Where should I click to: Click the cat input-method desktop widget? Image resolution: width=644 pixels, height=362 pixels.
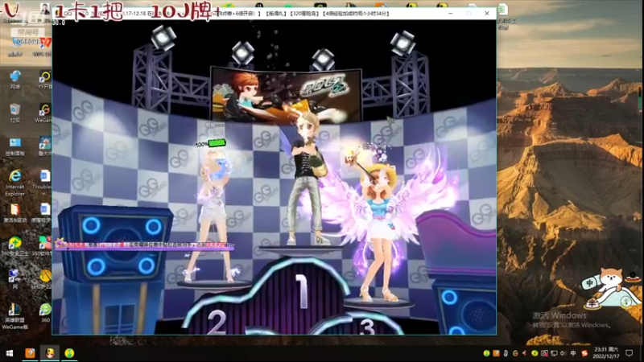click(x=610, y=287)
